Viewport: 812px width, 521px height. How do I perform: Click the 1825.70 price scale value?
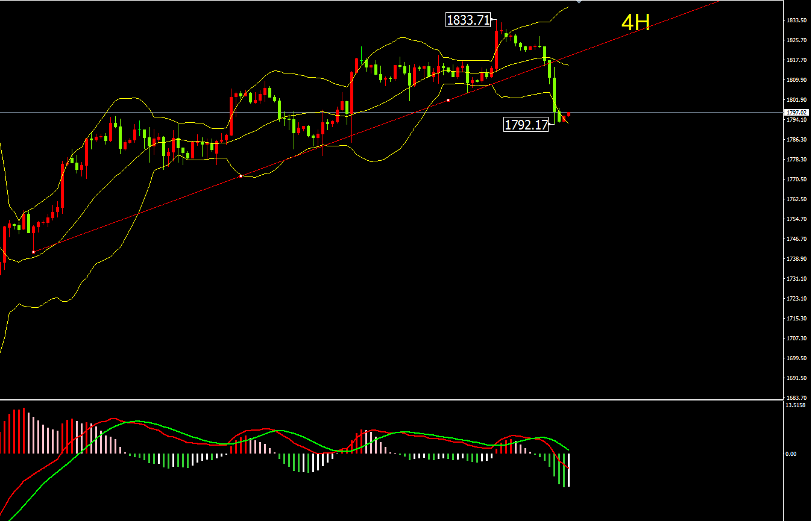(796, 40)
